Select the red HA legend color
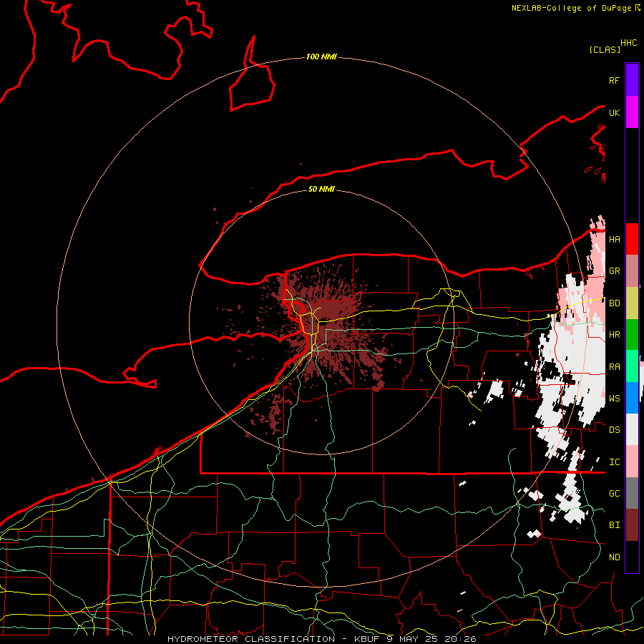The width and height of the screenshot is (644, 644). [632, 239]
